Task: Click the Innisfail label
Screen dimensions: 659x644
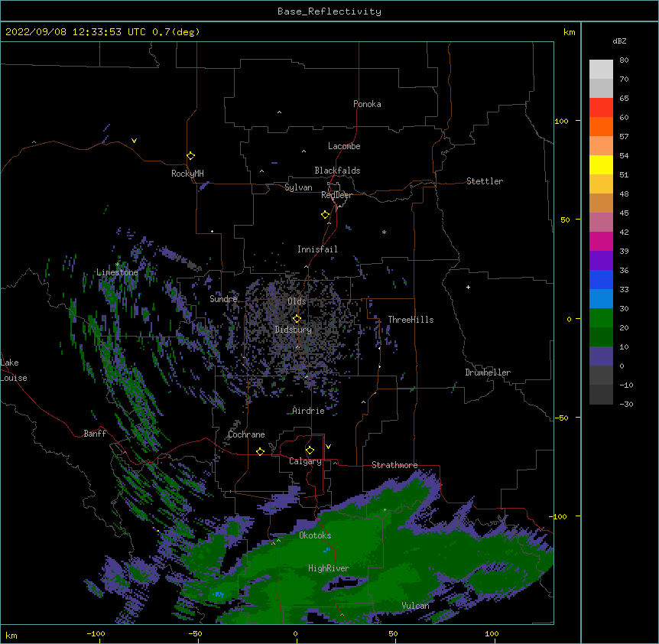Action: pos(317,249)
